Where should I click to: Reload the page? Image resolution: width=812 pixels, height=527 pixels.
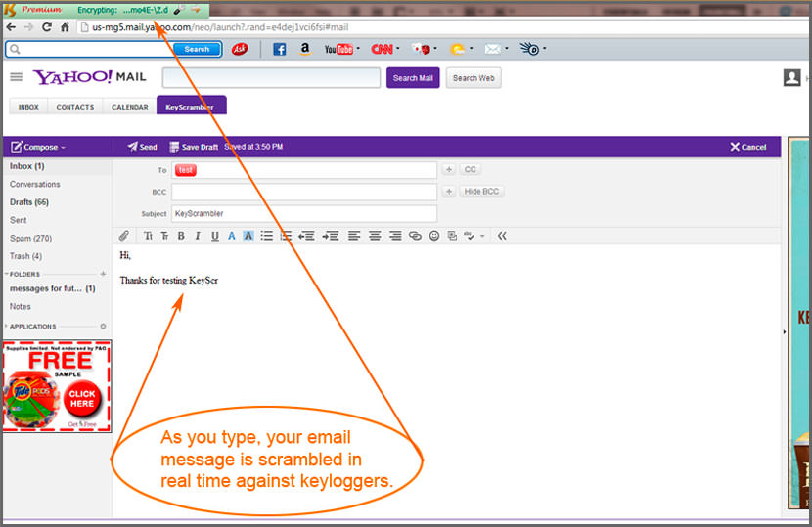coord(47,27)
